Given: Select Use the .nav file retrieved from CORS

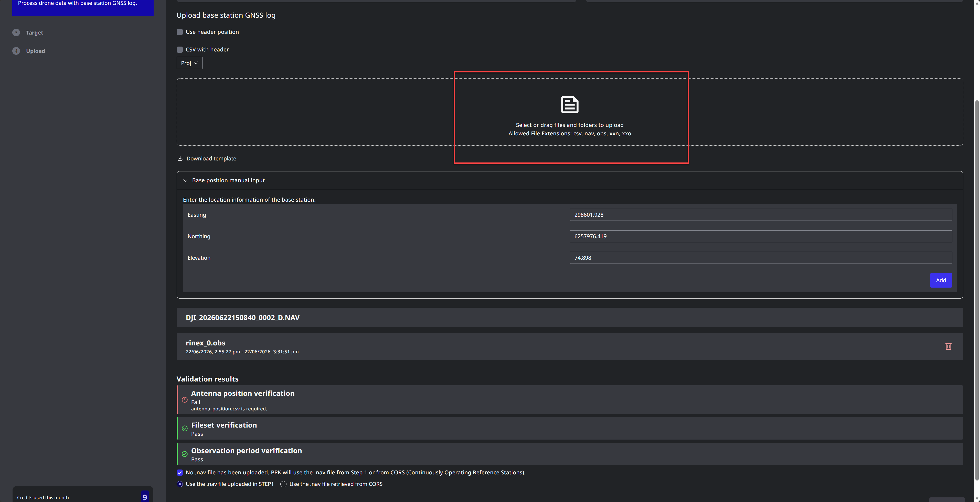Looking at the screenshot, I should click(x=283, y=484).
